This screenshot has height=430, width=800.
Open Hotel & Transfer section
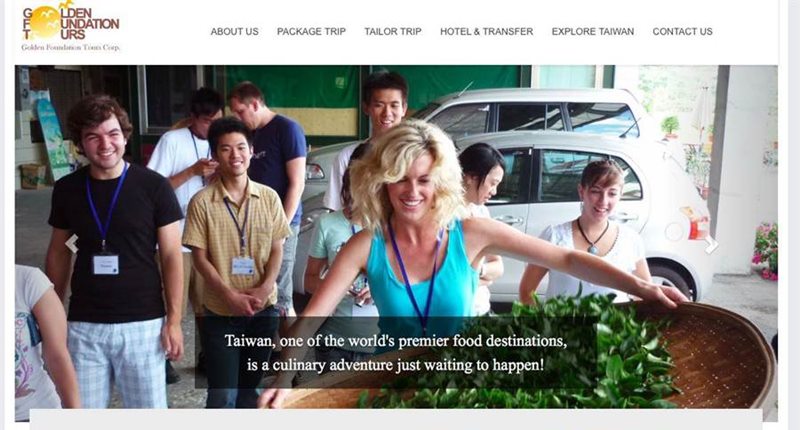487,32
